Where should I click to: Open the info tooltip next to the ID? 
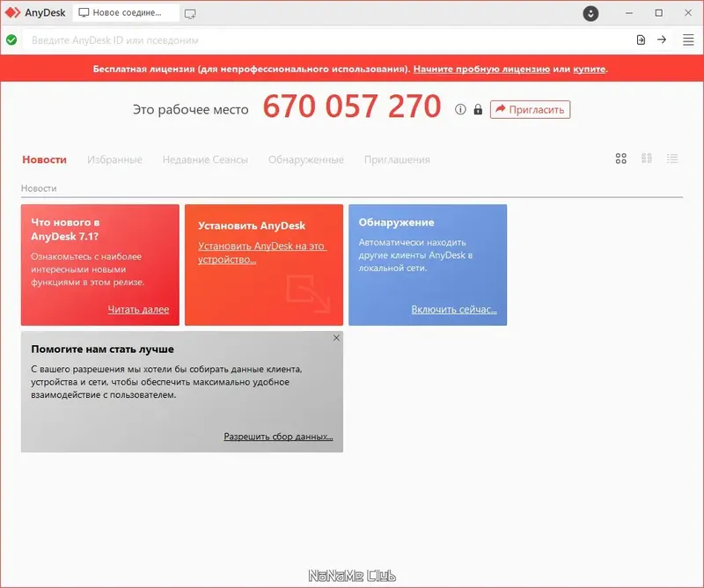tap(458, 109)
